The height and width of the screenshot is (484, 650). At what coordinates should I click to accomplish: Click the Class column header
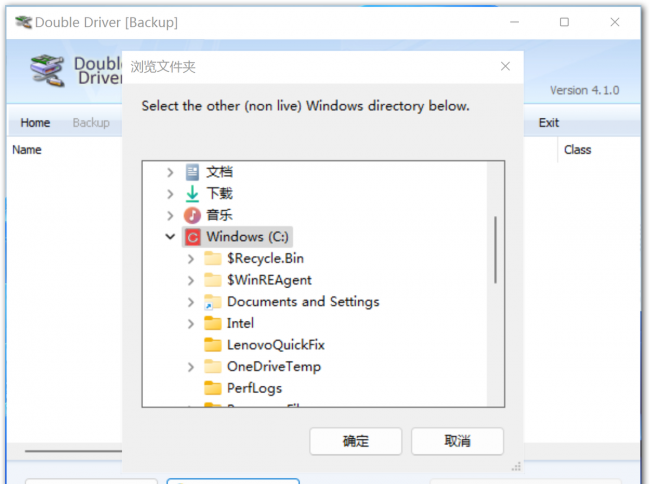pyautogui.click(x=577, y=150)
